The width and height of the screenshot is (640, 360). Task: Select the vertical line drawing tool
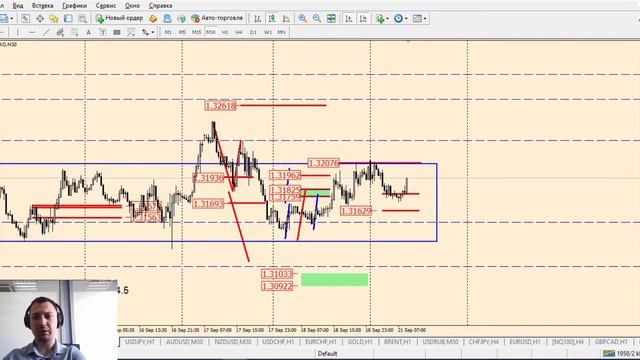click(17, 32)
